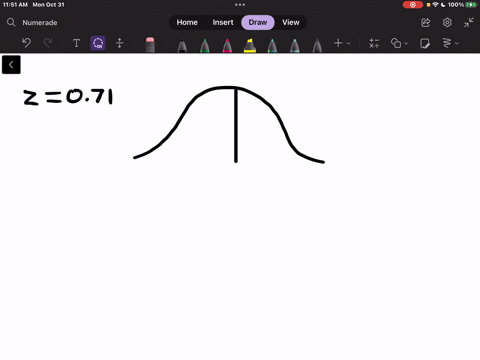Select the first teal-tipped pencil
The image size is (480, 360).
(x=272, y=46)
